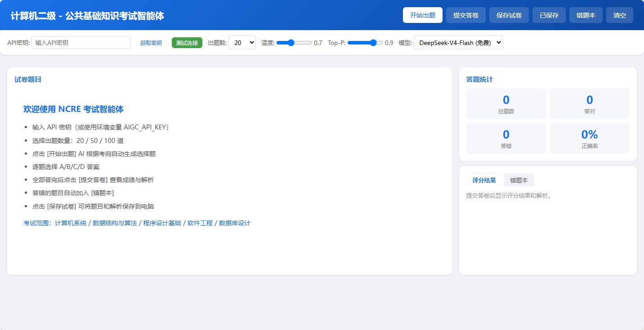Open the 模型 DeepSeek-V4-Flash dropdown

coord(458,43)
